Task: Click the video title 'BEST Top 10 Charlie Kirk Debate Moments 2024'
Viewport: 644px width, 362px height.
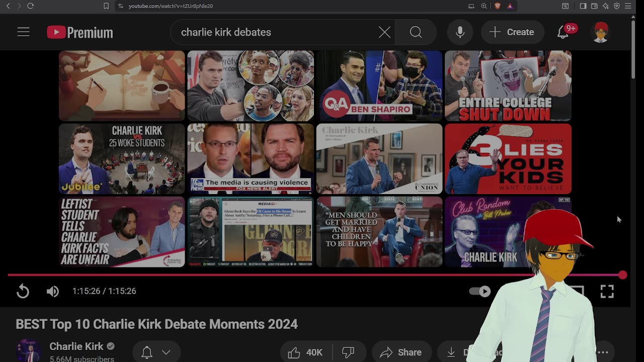Action: pyautogui.click(x=156, y=324)
